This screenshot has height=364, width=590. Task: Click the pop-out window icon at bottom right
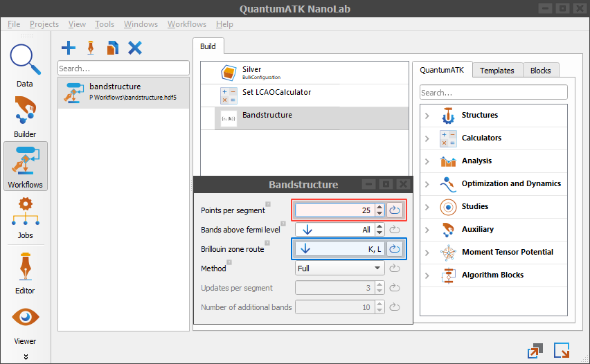tap(535, 351)
